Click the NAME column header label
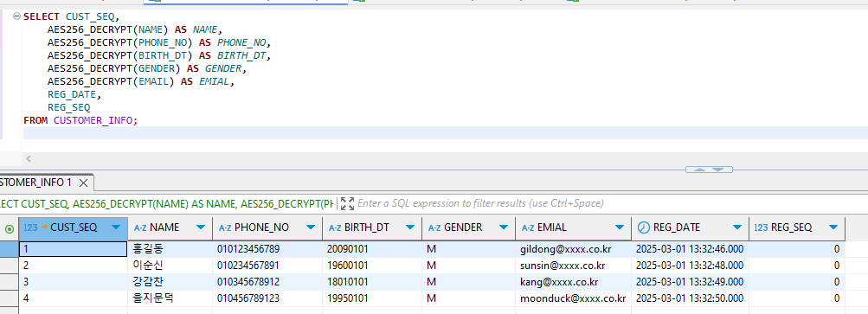 [x=164, y=227]
